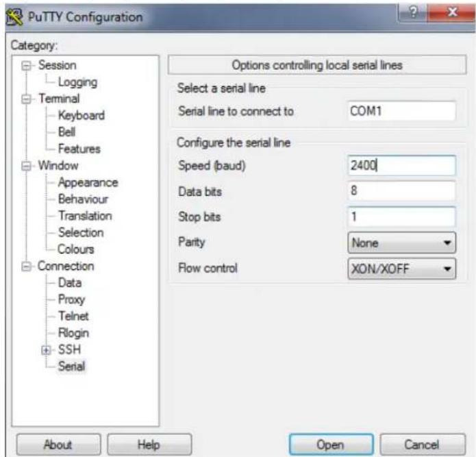Open the Proxy settings category
The width and height of the screenshot is (476, 457).
[71, 299]
